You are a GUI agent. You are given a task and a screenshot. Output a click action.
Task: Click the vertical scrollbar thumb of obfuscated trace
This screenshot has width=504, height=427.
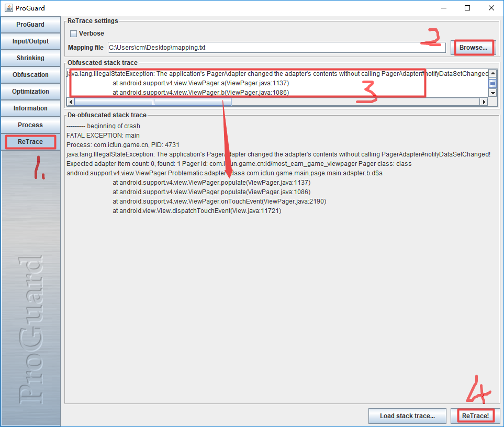pos(493,83)
